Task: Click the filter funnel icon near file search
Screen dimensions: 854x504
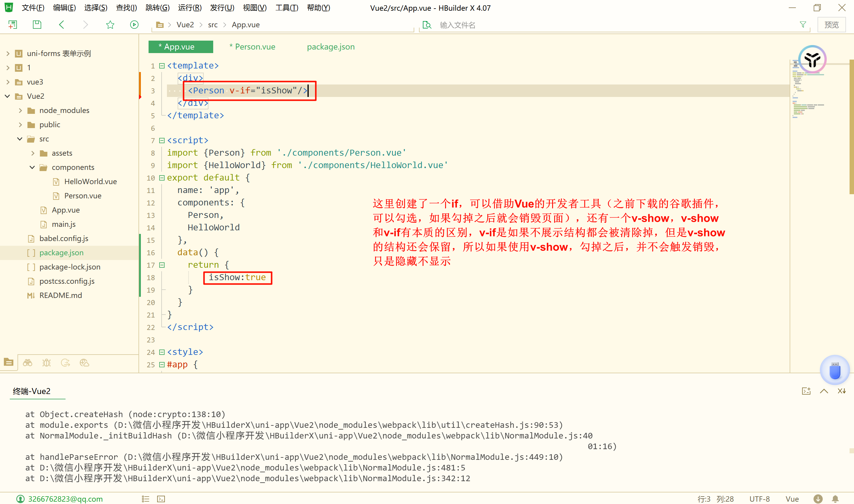Action: tap(803, 24)
